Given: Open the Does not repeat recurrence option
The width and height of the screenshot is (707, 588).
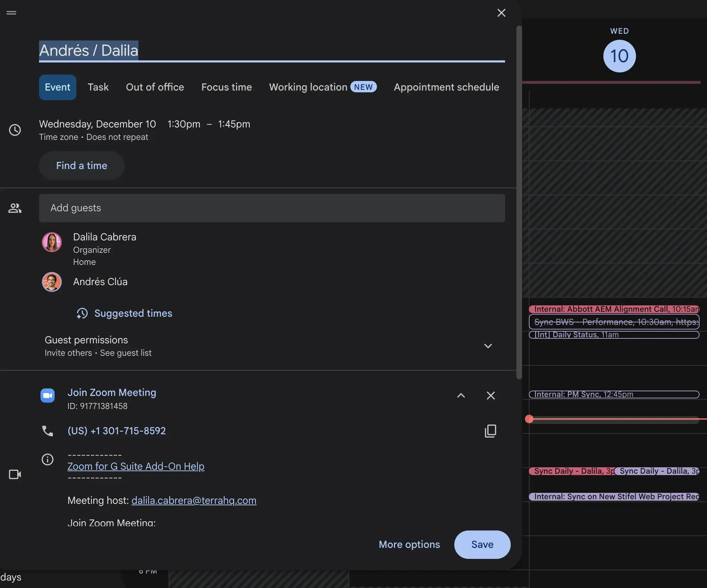Looking at the screenshot, I should [117, 137].
